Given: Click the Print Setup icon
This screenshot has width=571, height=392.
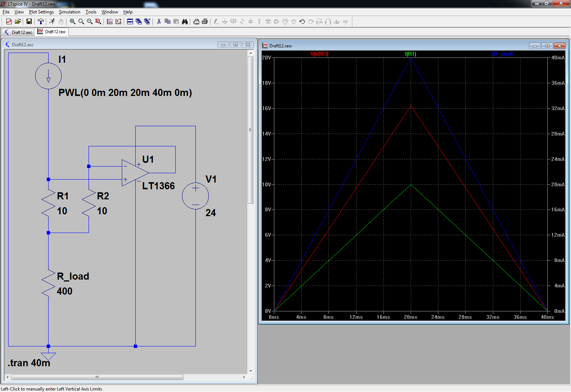Looking at the screenshot, I should [196, 22].
